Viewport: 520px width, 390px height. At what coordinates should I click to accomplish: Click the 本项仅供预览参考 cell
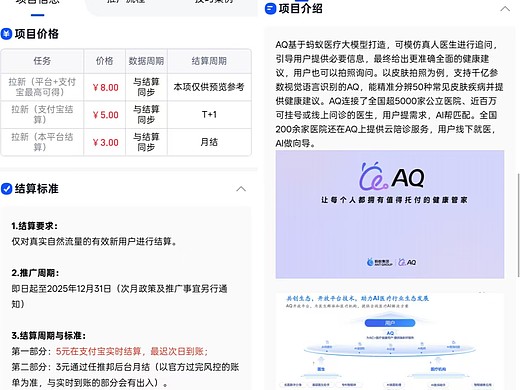pyautogui.click(x=209, y=87)
